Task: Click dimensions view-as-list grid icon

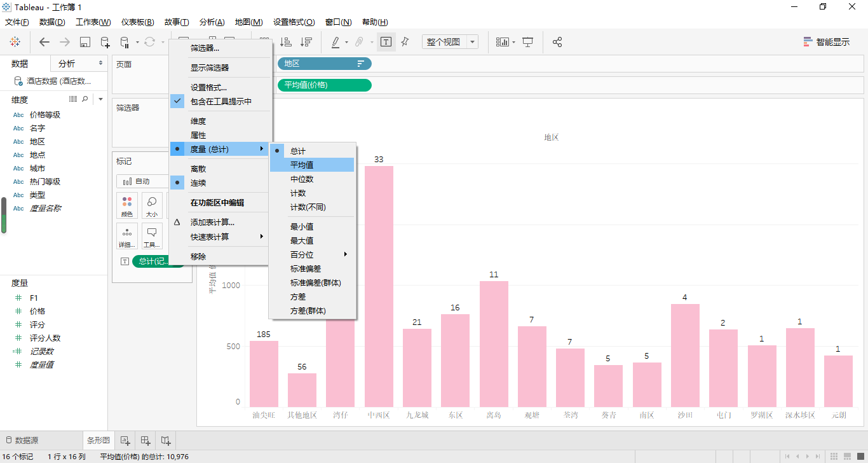Action: point(73,99)
